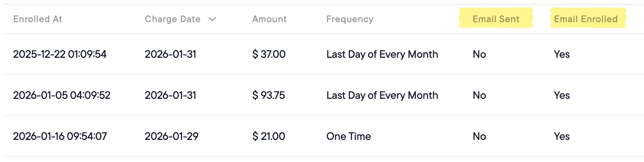This screenshot has height=162, width=644.
Task: Click the Amount column header
Action: (x=269, y=19)
